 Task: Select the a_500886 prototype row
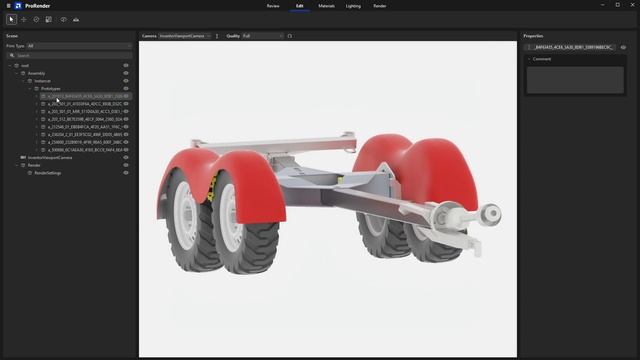[85, 150]
